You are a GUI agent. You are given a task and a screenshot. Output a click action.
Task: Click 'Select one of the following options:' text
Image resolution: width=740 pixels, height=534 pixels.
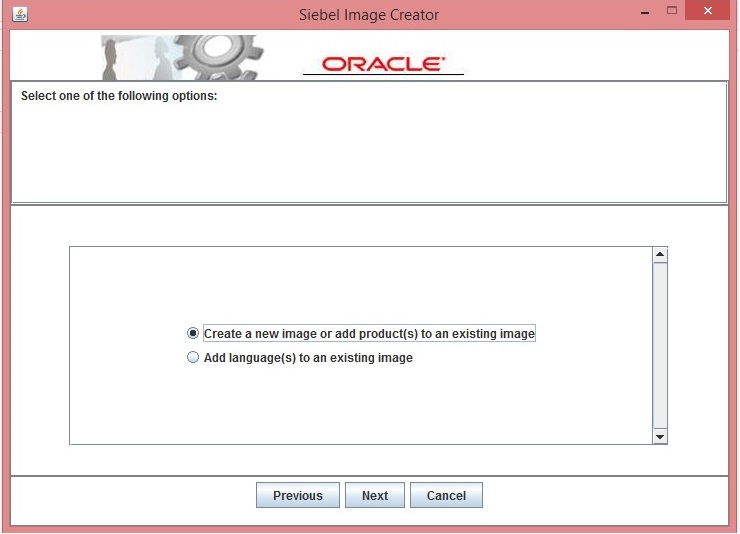pos(119,96)
